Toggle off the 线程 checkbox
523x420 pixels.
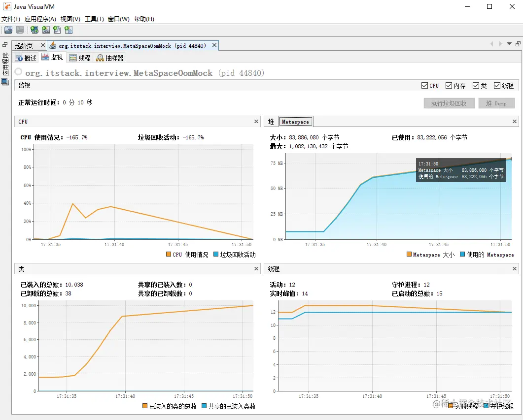click(497, 85)
